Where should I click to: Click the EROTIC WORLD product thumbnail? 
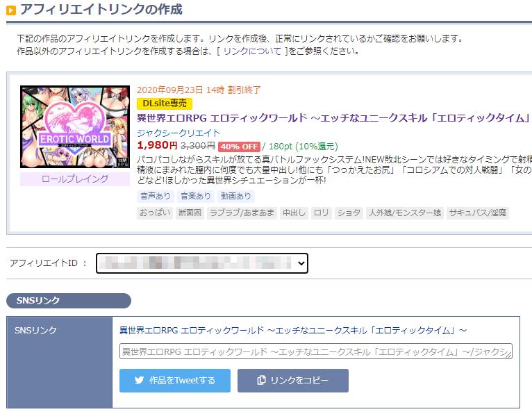(75, 127)
